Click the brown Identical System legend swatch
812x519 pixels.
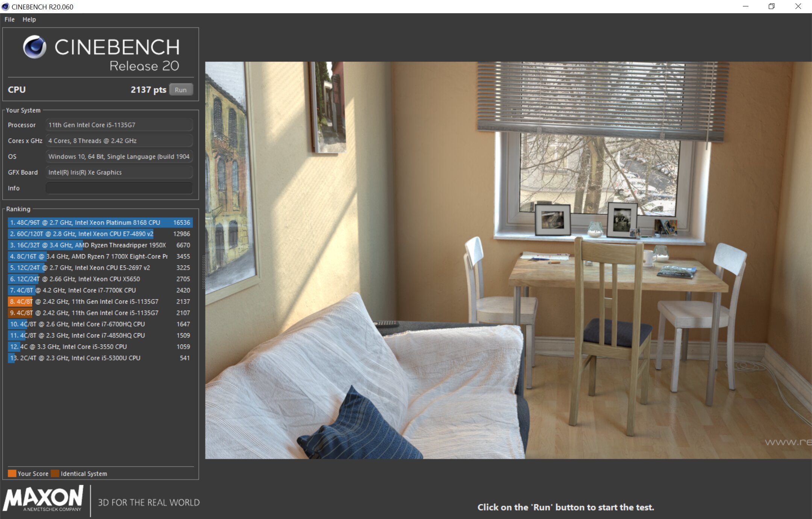tap(55, 473)
